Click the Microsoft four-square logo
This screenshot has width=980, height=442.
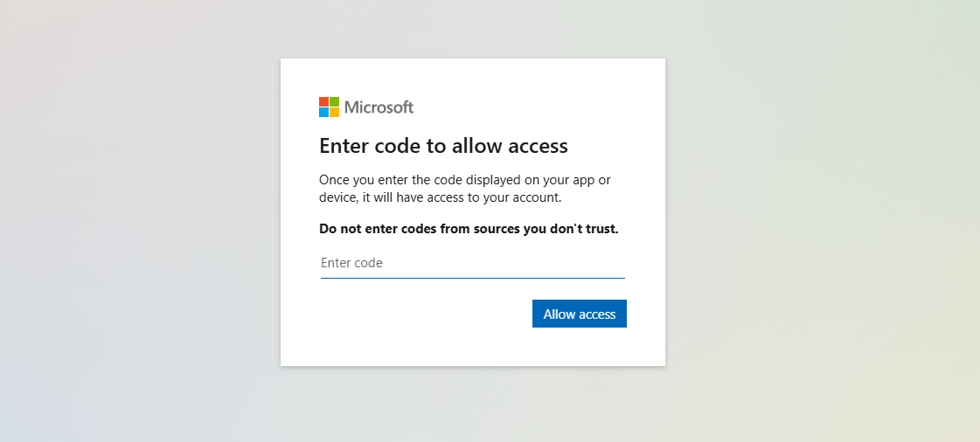(x=329, y=107)
